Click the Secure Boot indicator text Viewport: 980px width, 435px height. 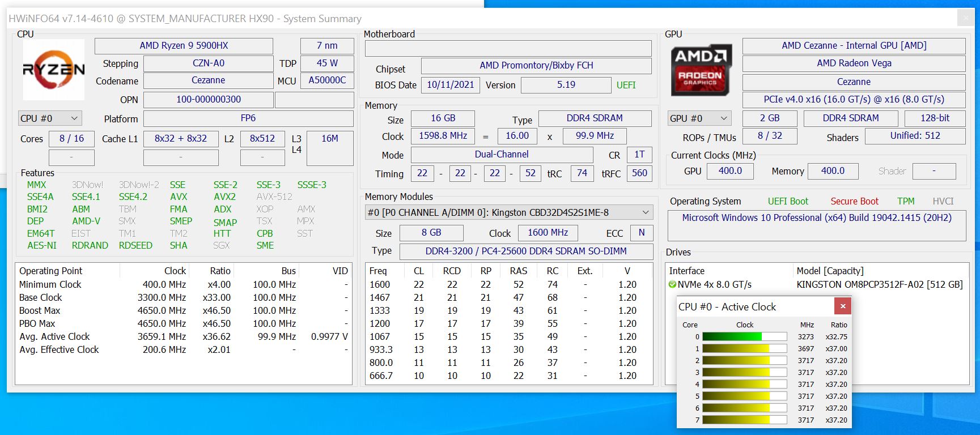coord(854,201)
